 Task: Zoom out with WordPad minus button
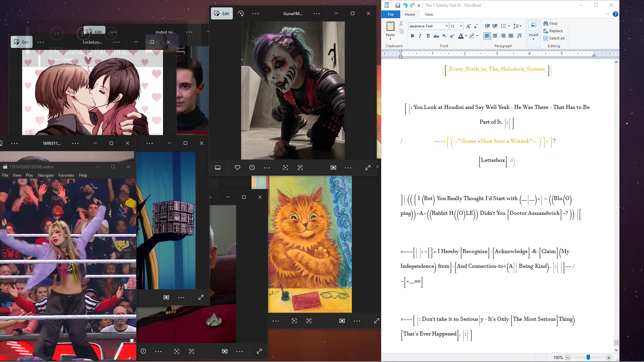point(568,358)
